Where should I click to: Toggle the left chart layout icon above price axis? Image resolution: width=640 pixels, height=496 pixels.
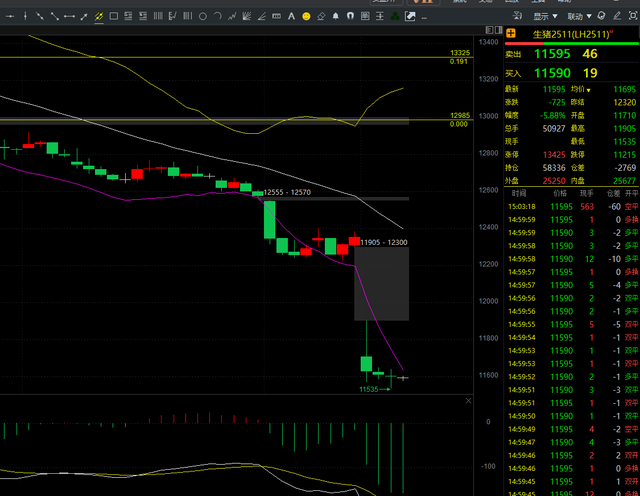click(489, 30)
